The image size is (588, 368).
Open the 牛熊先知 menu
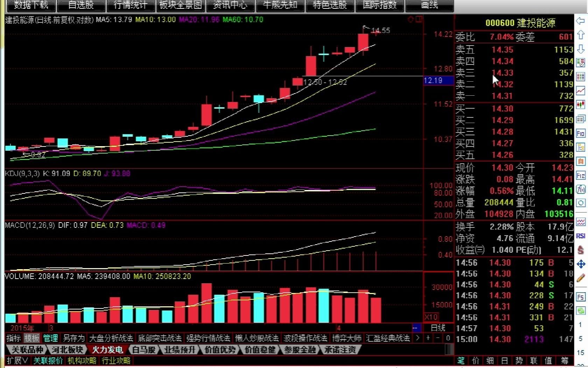280,5
